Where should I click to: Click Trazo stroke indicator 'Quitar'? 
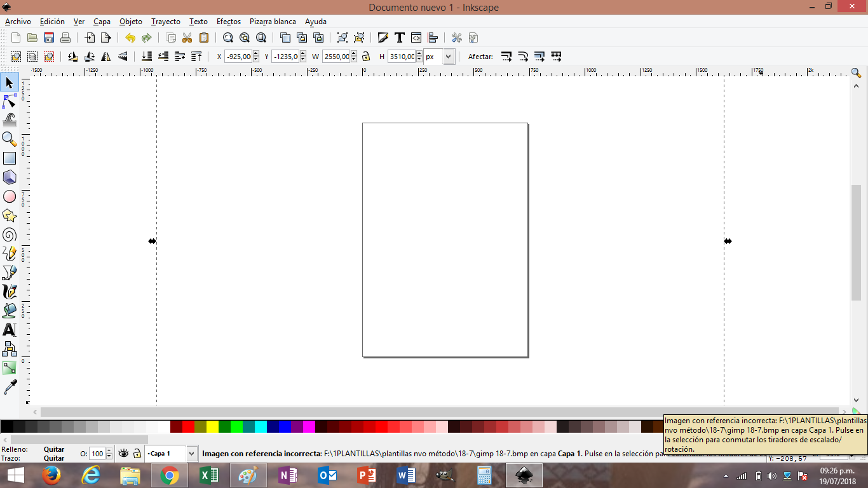coord(54,458)
